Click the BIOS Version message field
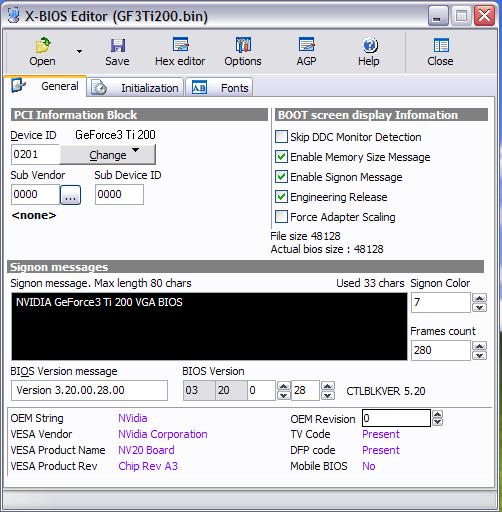 pos(89,390)
